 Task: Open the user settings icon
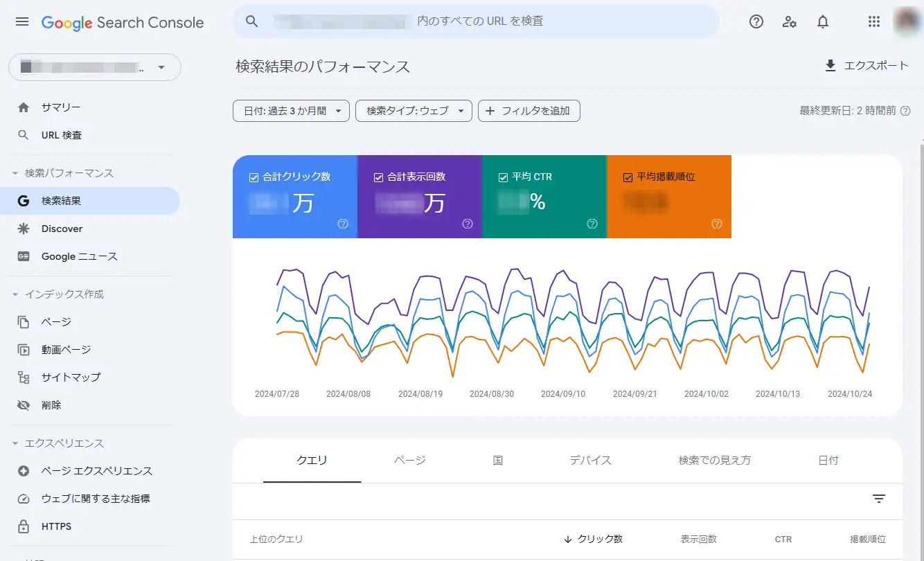[790, 21]
